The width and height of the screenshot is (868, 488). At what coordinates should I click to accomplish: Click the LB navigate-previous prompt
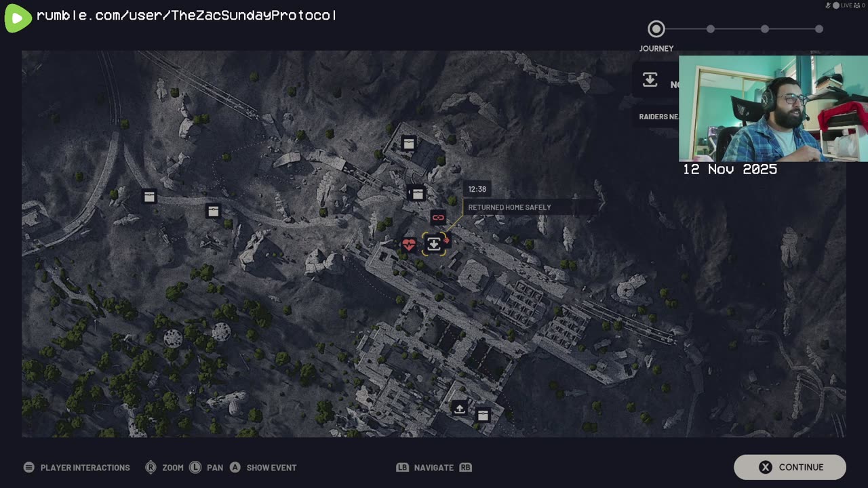coord(402,468)
